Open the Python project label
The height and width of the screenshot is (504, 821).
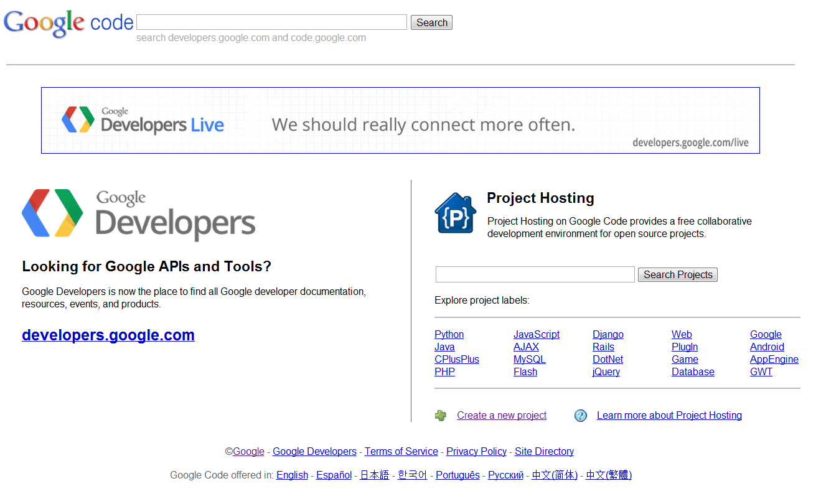pyautogui.click(x=449, y=335)
